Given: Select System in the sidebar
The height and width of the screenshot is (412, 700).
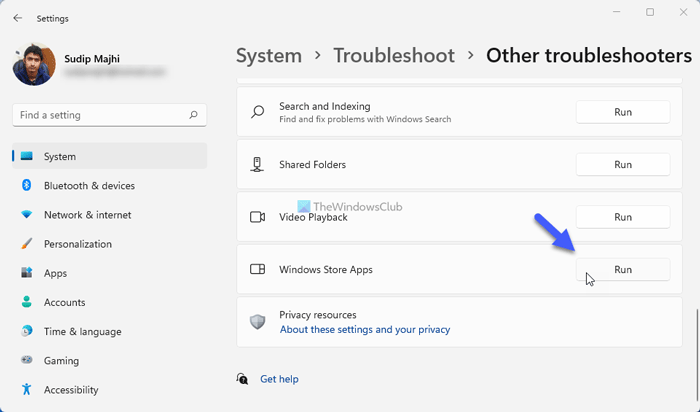Looking at the screenshot, I should (x=60, y=157).
